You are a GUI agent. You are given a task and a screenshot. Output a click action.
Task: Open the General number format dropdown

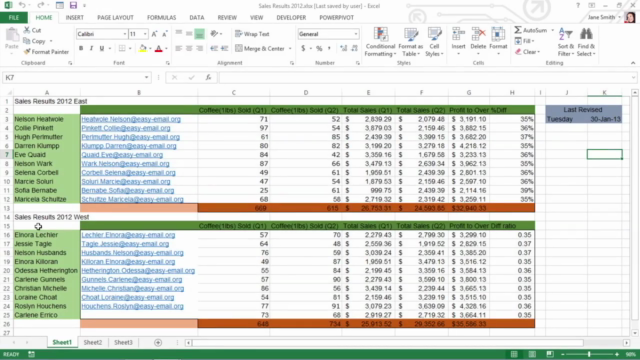(356, 34)
